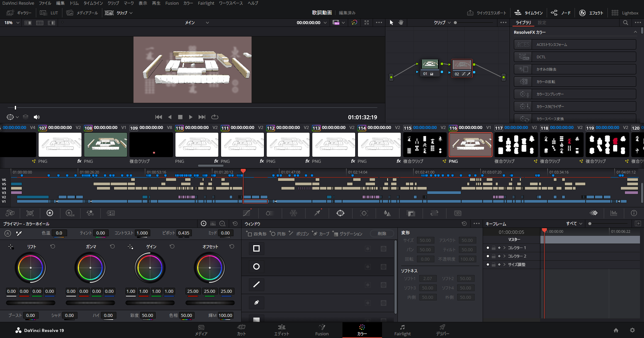Open the RGB Mixer palette
Image resolution: width=644 pixels, height=338 pixels.
pyautogui.click(x=90, y=213)
